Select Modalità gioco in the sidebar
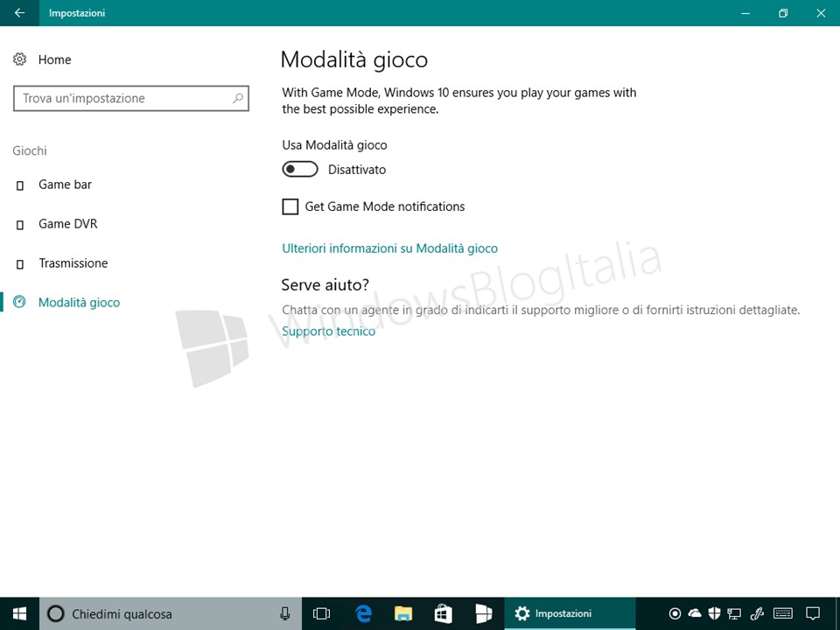840x630 pixels. coord(80,303)
